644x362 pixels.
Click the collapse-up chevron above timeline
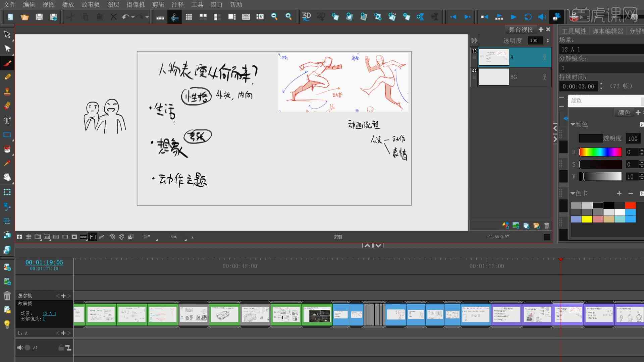368,245
